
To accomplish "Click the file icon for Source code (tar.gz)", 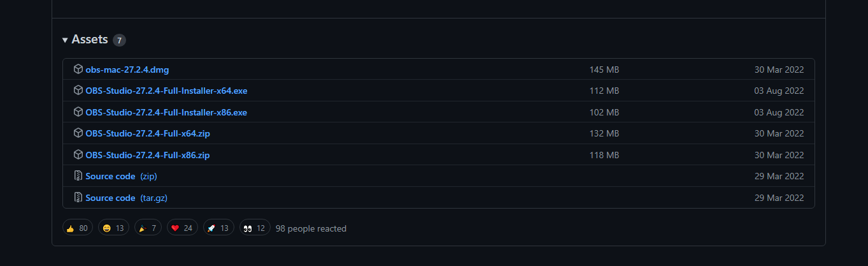I will point(78,198).
